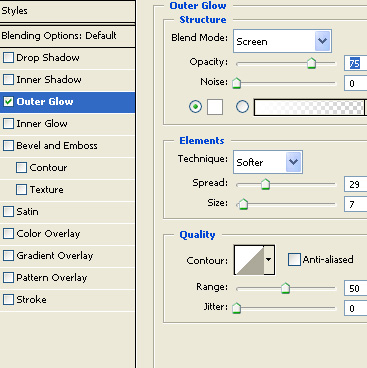Enable the Inner Shadow checkbox
367x368 pixels.
[8, 80]
